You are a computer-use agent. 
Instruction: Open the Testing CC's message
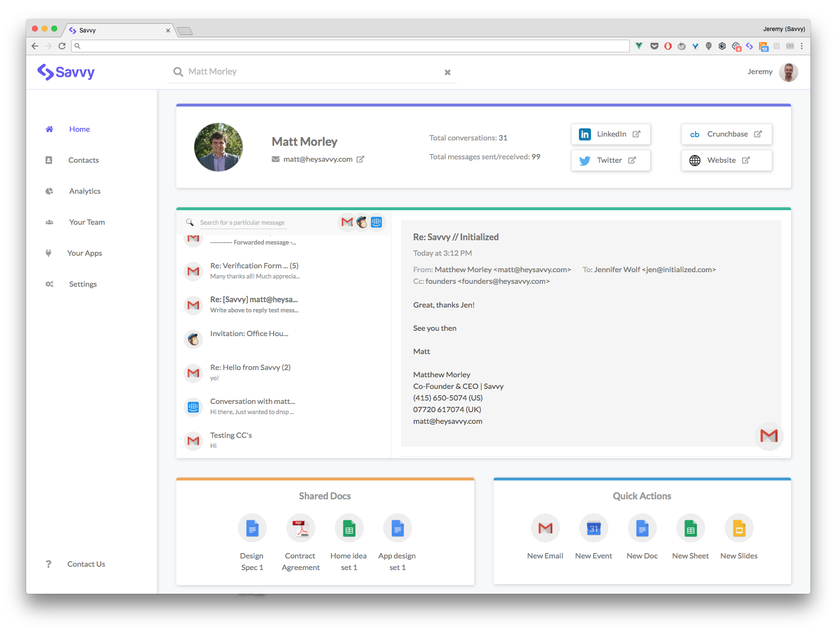point(284,441)
